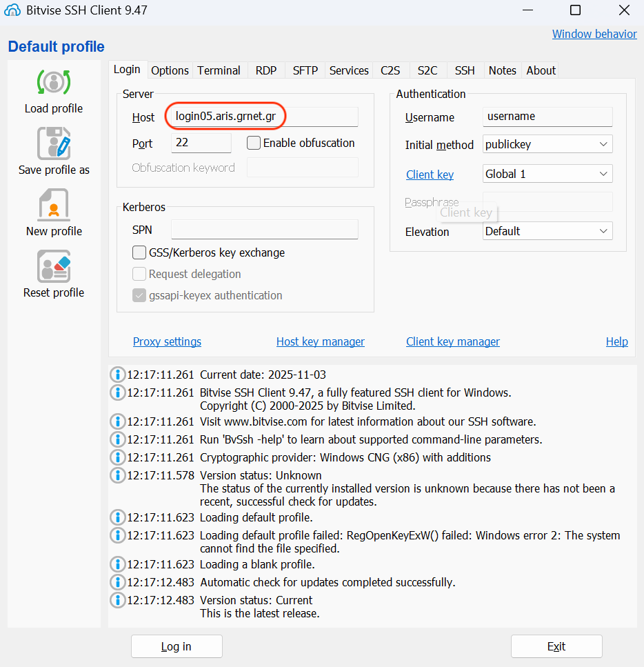The image size is (644, 667).
Task: Toggle GSS/Kerberos key exchange checkbox
Action: point(139,252)
